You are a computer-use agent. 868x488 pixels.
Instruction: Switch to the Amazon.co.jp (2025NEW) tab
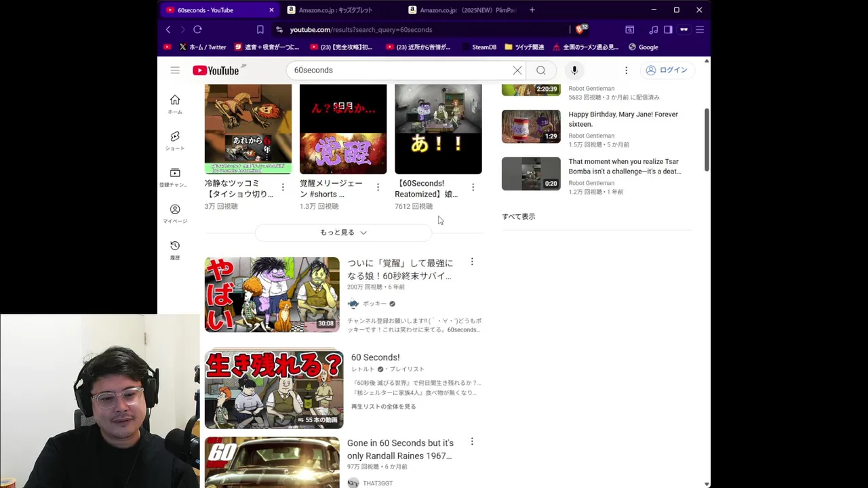(x=461, y=10)
